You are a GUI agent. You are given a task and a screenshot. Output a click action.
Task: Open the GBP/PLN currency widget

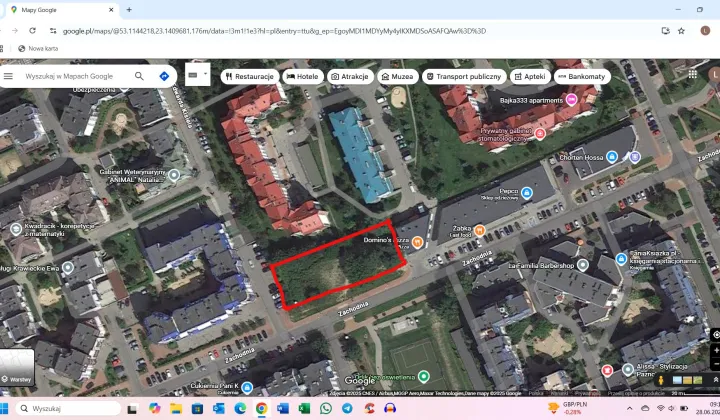click(568, 408)
